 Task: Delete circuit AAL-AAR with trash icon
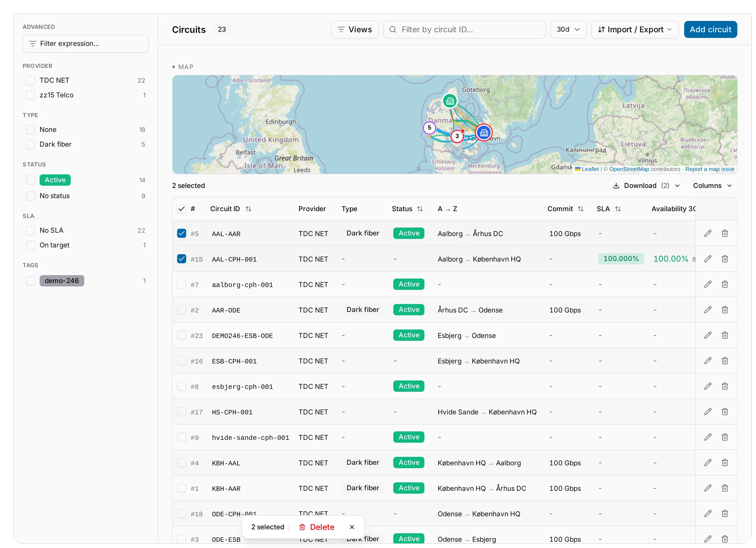725,234
